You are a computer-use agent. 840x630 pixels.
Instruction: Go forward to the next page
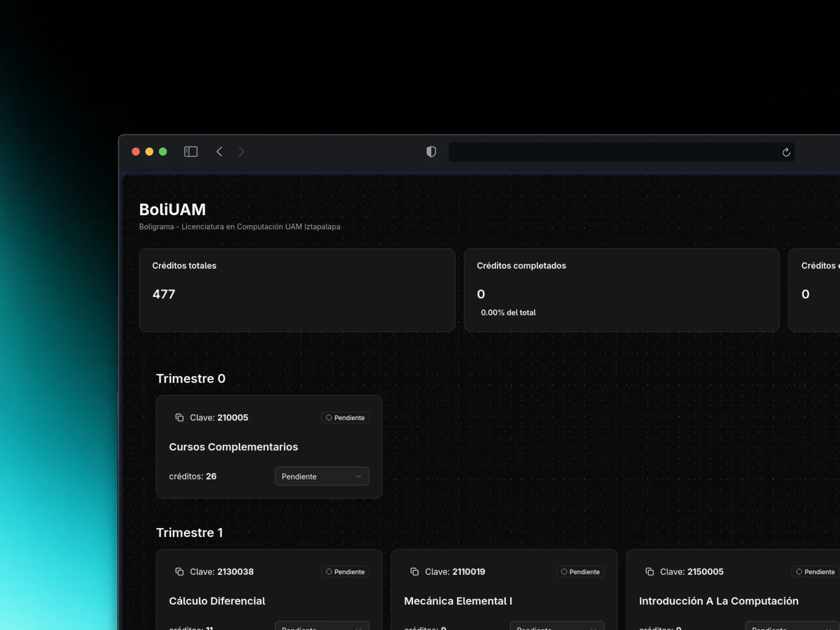(x=241, y=152)
